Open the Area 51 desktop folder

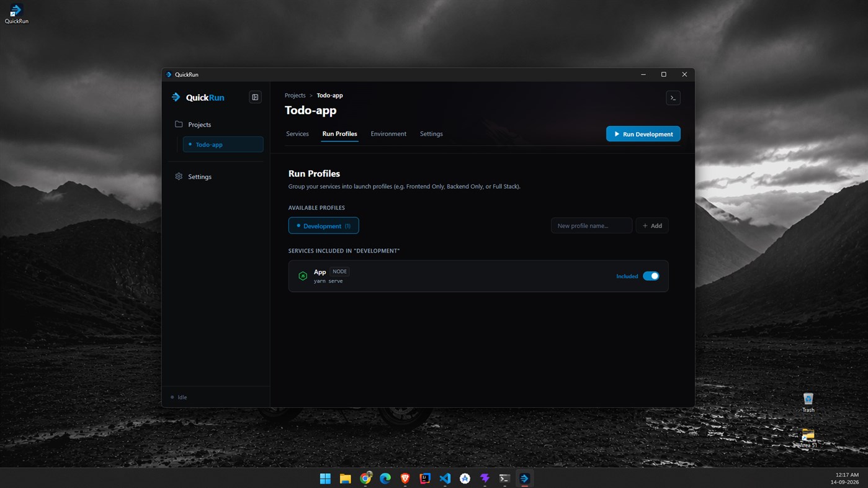(808, 438)
